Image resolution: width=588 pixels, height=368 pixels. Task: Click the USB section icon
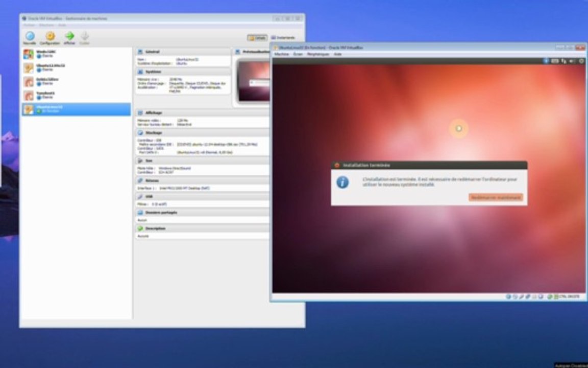(140, 196)
